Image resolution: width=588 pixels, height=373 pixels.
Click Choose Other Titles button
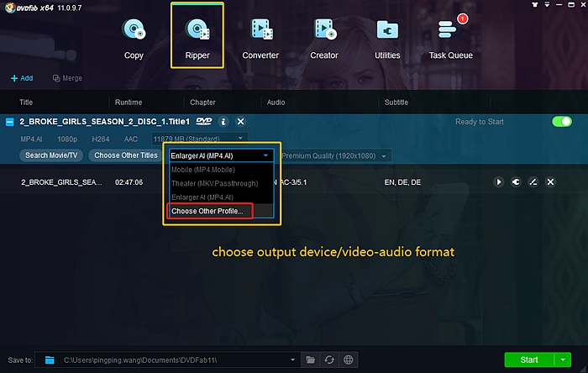126,155
